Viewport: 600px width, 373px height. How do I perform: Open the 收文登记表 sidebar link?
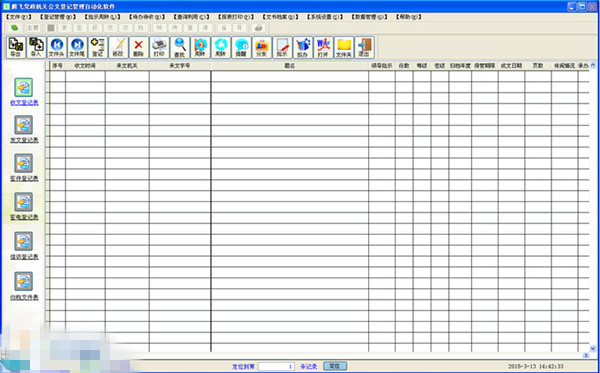(24, 103)
